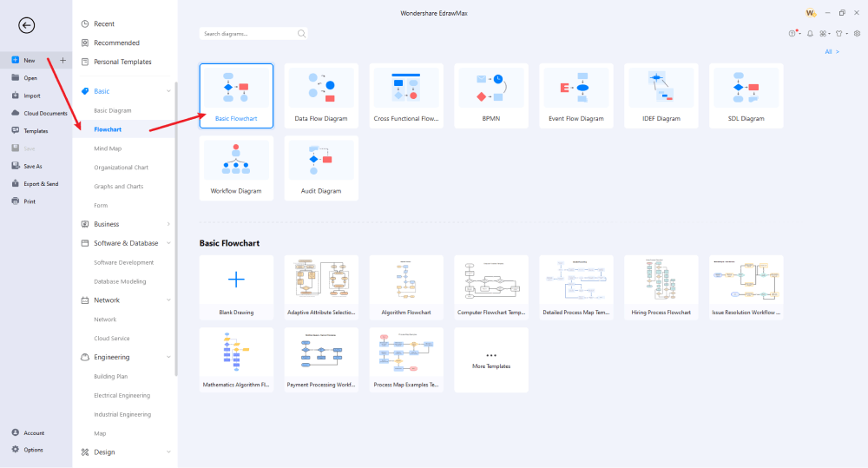Viewport: 868px width, 468px height.
Task: Click the Search diagrams input field
Action: click(x=253, y=34)
